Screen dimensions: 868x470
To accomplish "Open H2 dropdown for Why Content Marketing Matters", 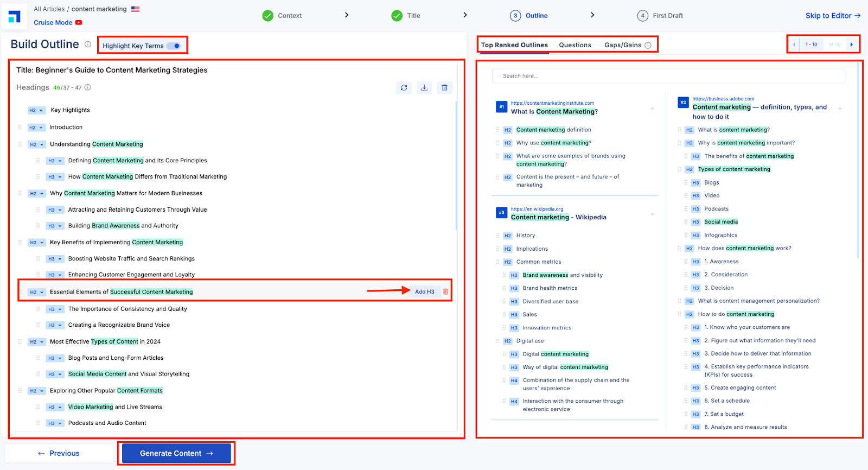I will pos(37,193).
